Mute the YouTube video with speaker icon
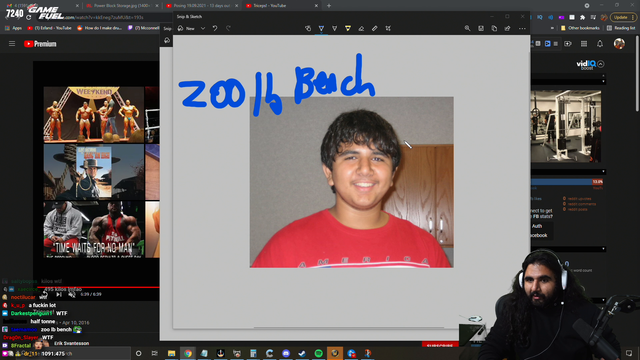 click(x=72, y=294)
